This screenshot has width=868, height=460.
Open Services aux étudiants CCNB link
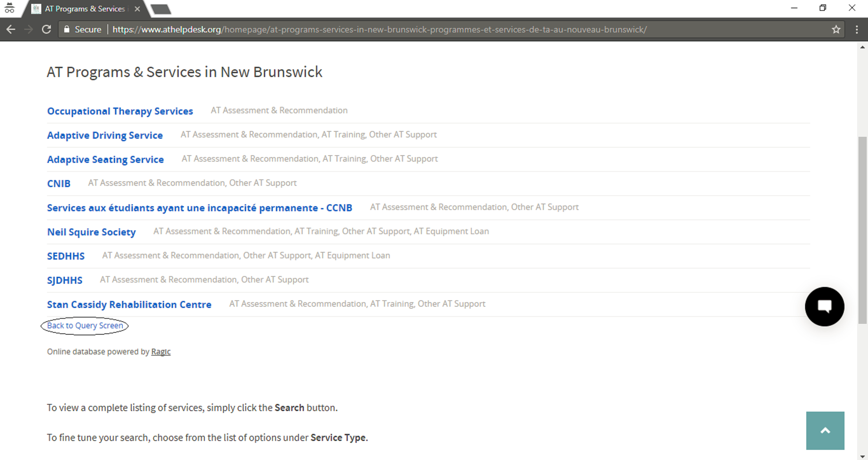pyautogui.click(x=199, y=208)
